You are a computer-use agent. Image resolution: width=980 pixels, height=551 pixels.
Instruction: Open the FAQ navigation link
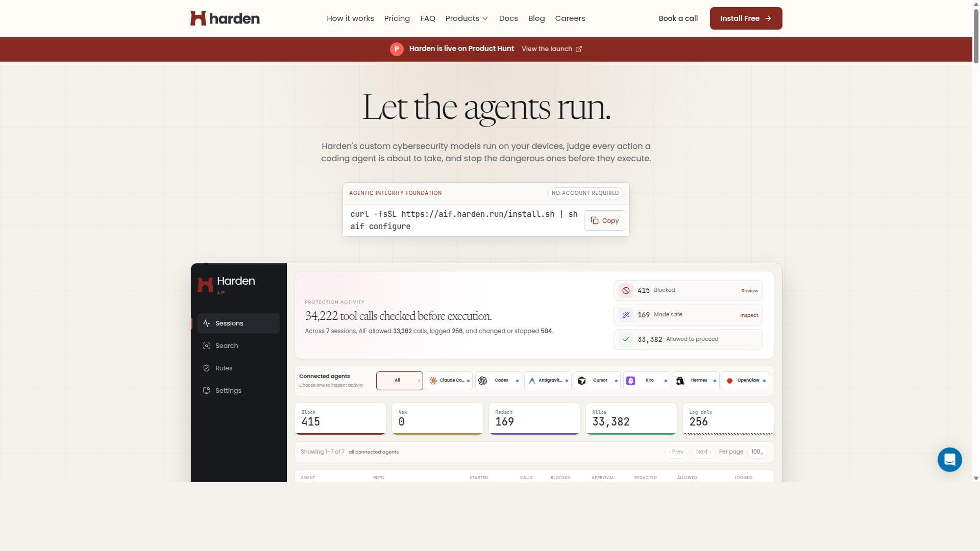coord(428,18)
